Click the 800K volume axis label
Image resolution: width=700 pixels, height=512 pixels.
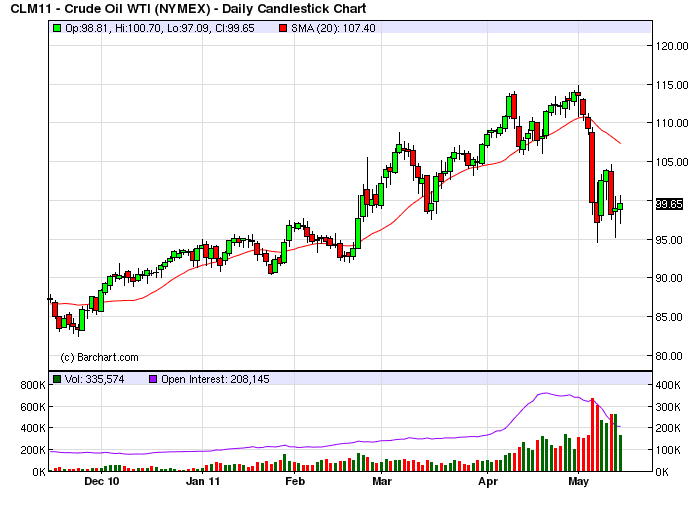(33, 385)
